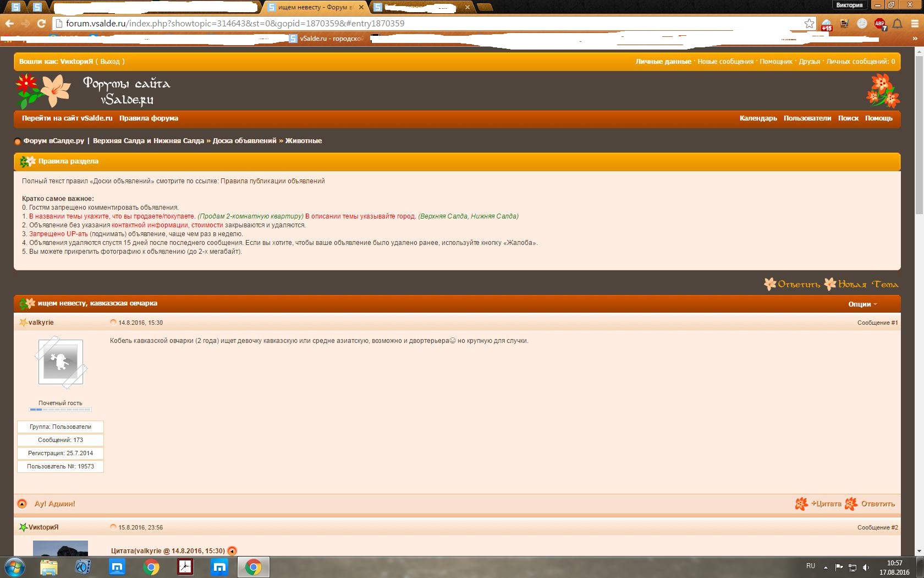Screen dimensions: 924x578
Task: Open the Windows Start menu
Action: (15, 566)
